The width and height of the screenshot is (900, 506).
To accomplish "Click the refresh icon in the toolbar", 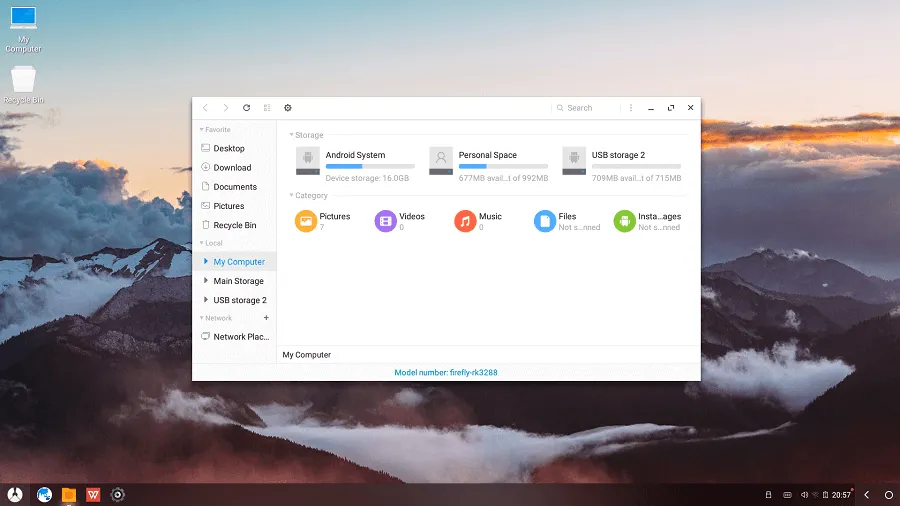I will pyautogui.click(x=246, y=108).
